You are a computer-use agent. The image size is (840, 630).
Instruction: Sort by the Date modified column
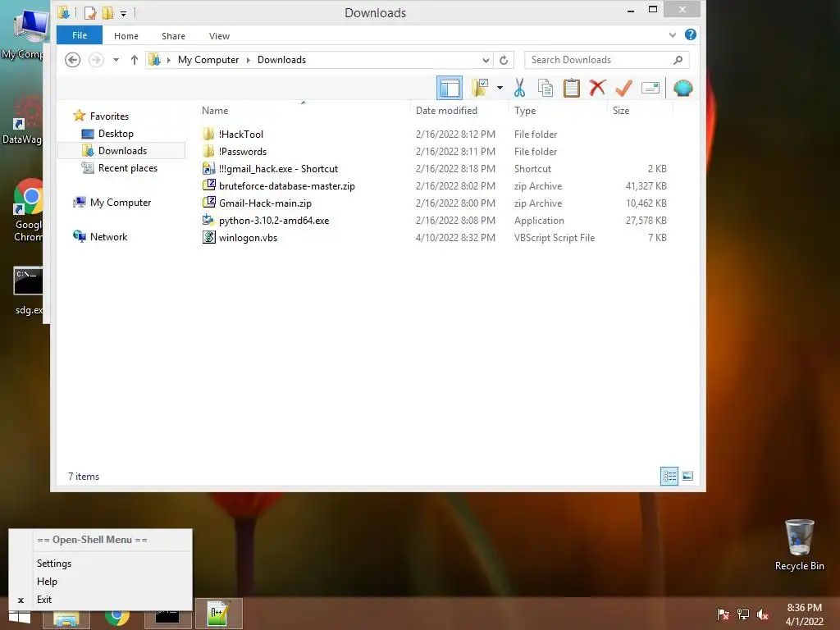[x=446, y=111]
